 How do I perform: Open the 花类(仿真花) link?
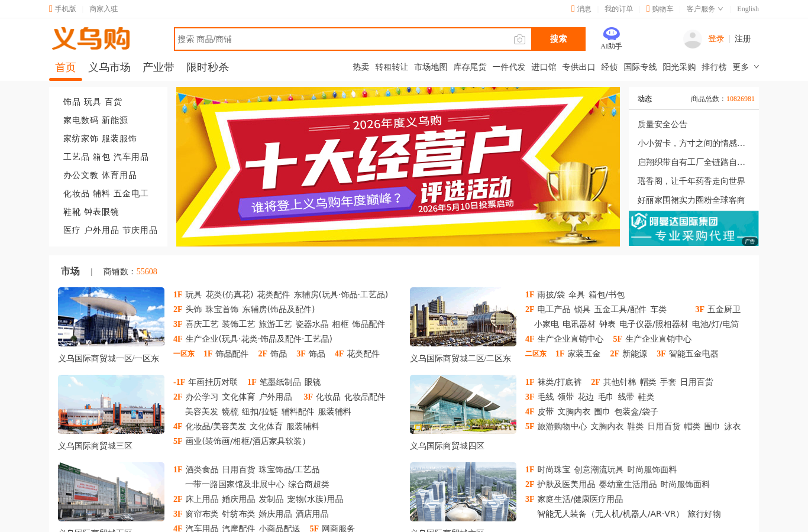coord(230,294)
